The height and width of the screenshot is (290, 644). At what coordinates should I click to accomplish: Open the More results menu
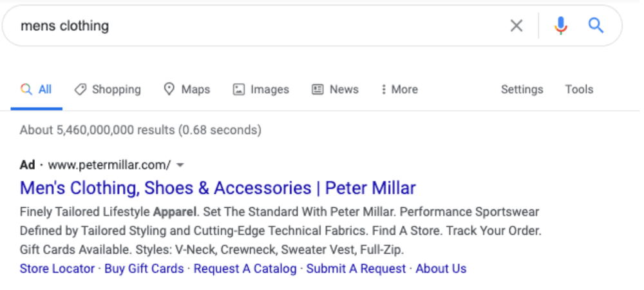[400, 89]
